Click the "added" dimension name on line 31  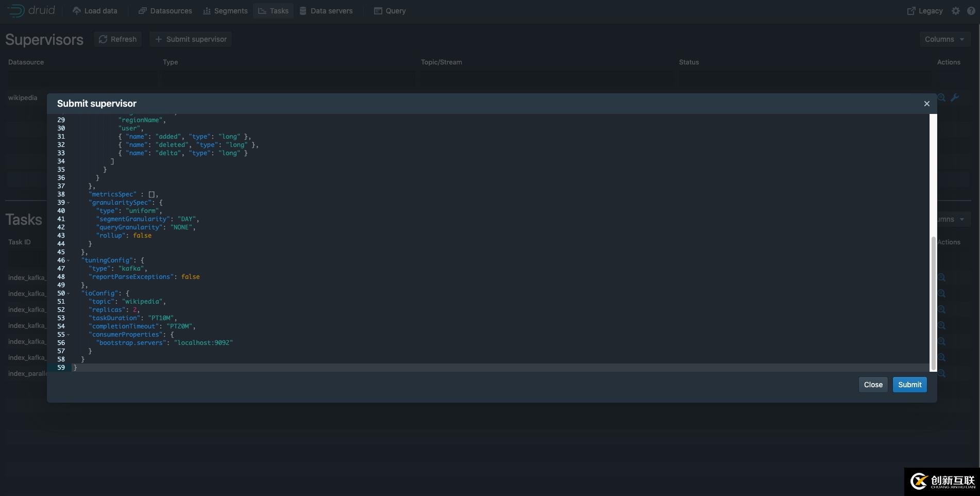[168, 137]
